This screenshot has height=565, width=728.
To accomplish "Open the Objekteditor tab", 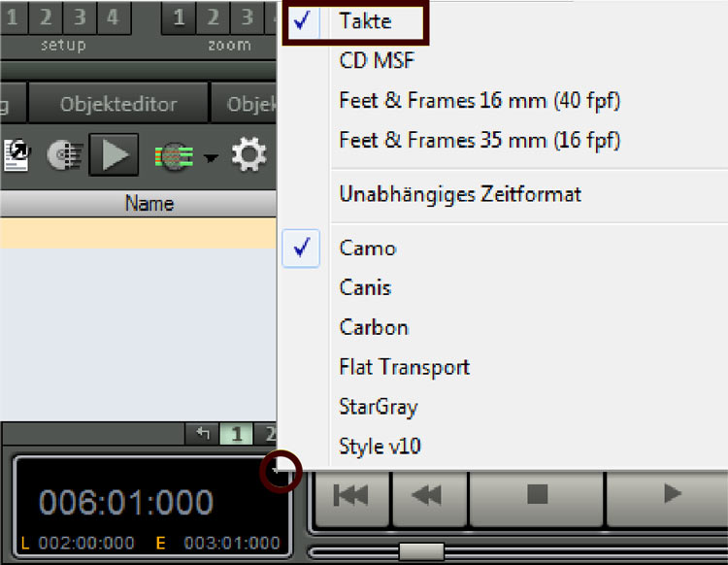I will click(x=118, y=104).
